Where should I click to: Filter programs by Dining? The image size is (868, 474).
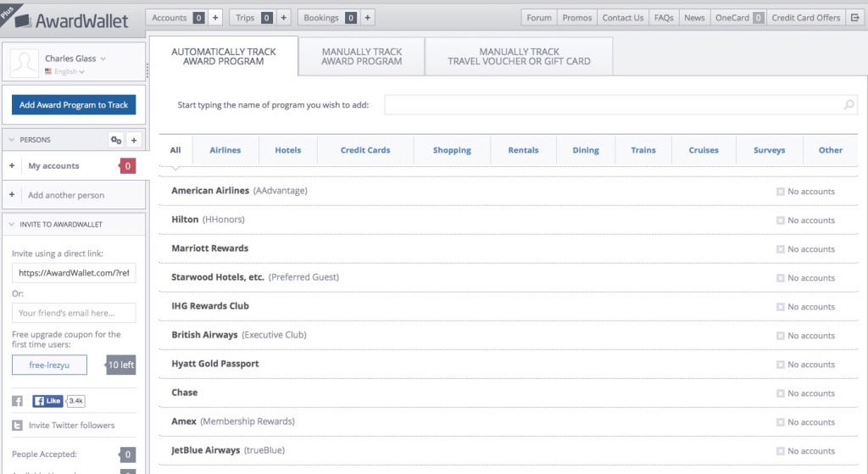click(586, 150)
